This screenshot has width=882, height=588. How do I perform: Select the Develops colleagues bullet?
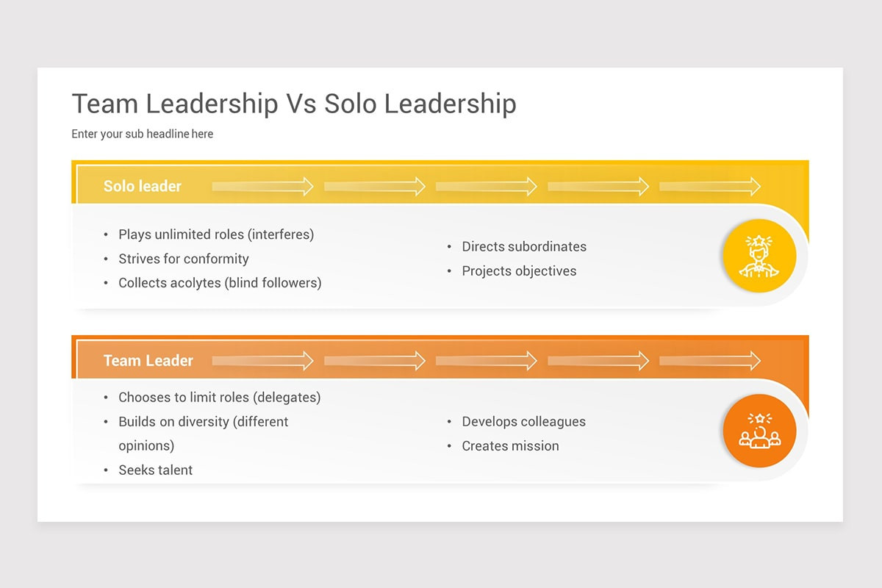[523, 422]
